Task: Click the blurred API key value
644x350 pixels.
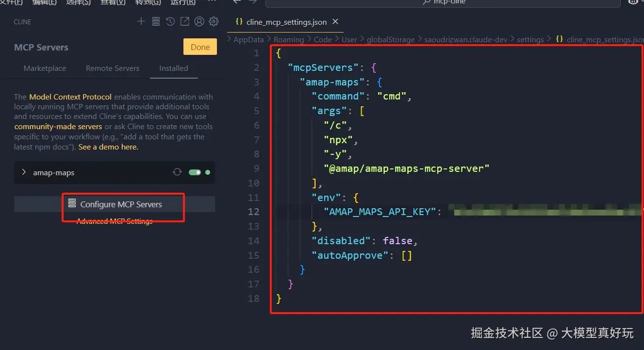Action: coord(545,212)
